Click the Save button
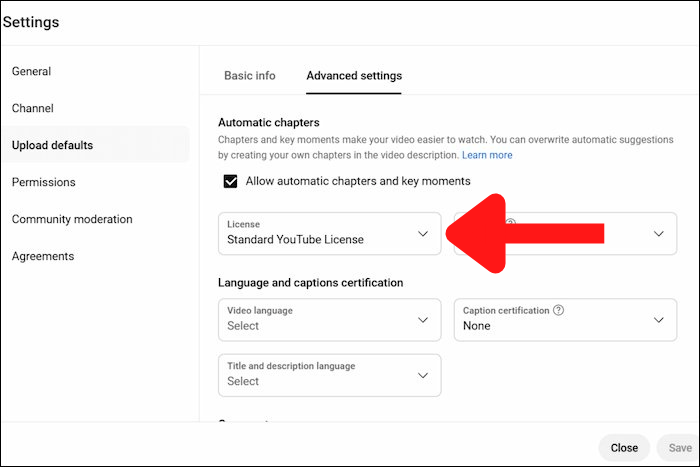700x467 pixels. (x=679, y=448)
